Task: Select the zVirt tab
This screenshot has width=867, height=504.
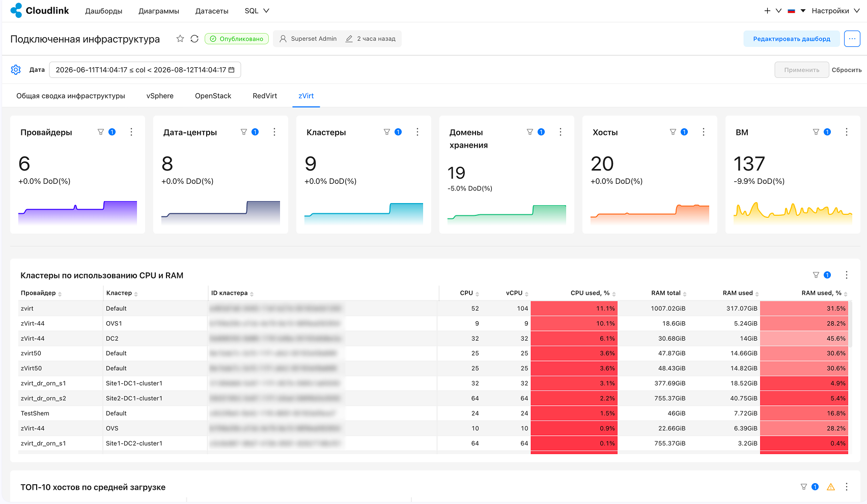Action: pyautogui.click(x=306, y=96)
